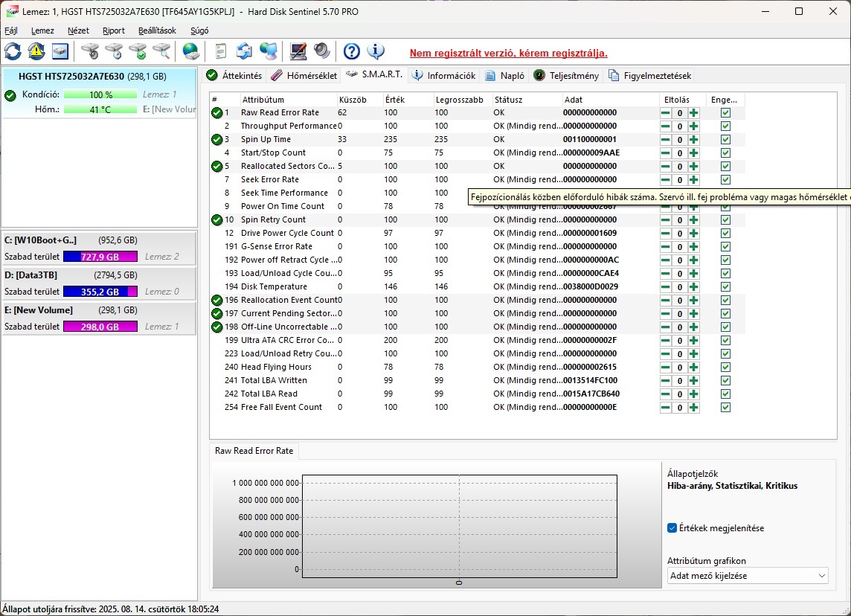The width and height of the screenshot is (851, 616).
Task: Open the Beállítások menu
Action: tap(157, 31)
